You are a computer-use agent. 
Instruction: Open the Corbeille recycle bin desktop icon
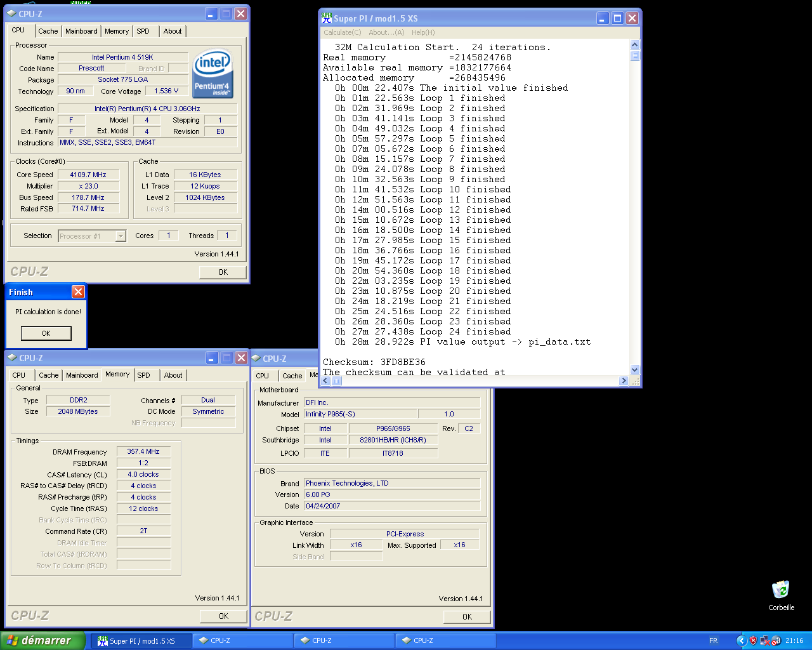tap(781, 595)
